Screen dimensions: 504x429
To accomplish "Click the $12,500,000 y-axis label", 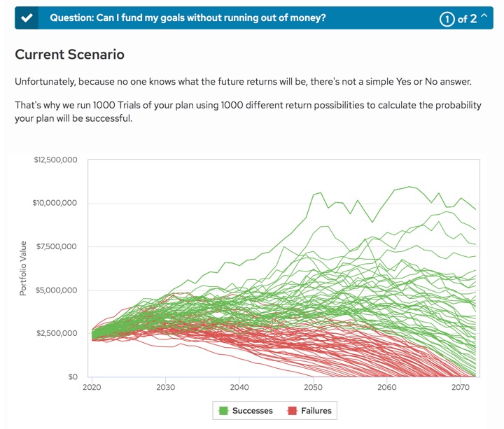I will (x=57, y=160).
